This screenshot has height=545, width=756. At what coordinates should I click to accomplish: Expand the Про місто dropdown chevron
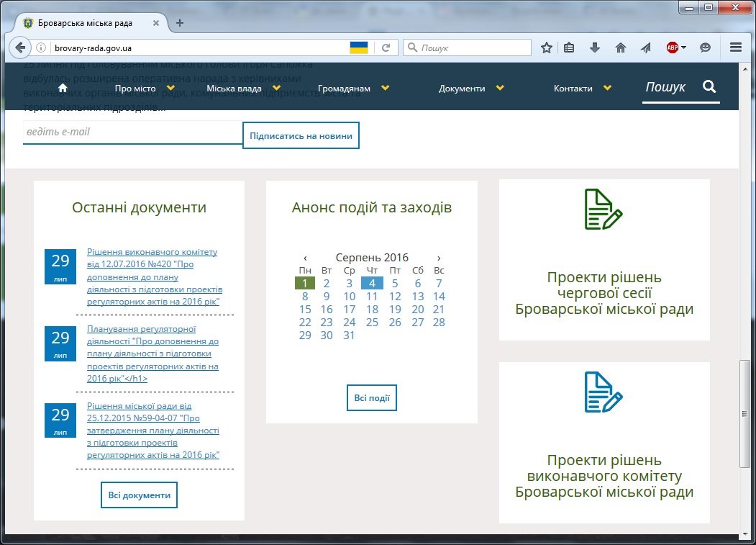(x=170, y=87)
